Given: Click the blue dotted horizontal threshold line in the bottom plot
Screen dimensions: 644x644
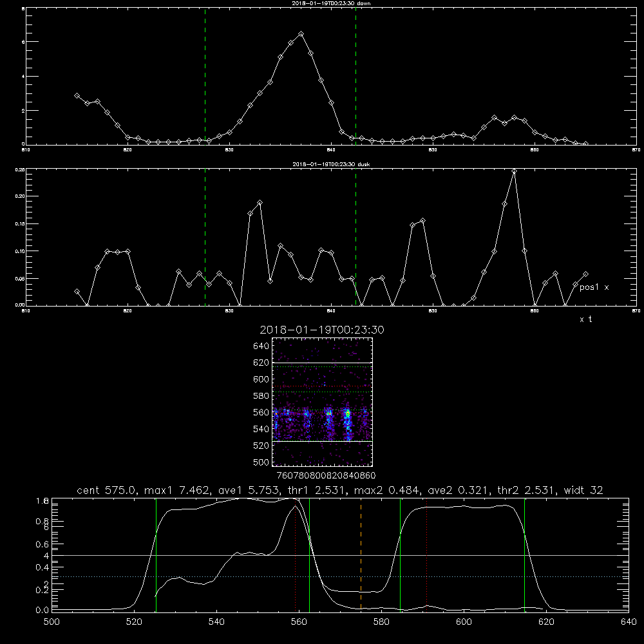Looking at the screenshot, I should (x=340, y=576).
